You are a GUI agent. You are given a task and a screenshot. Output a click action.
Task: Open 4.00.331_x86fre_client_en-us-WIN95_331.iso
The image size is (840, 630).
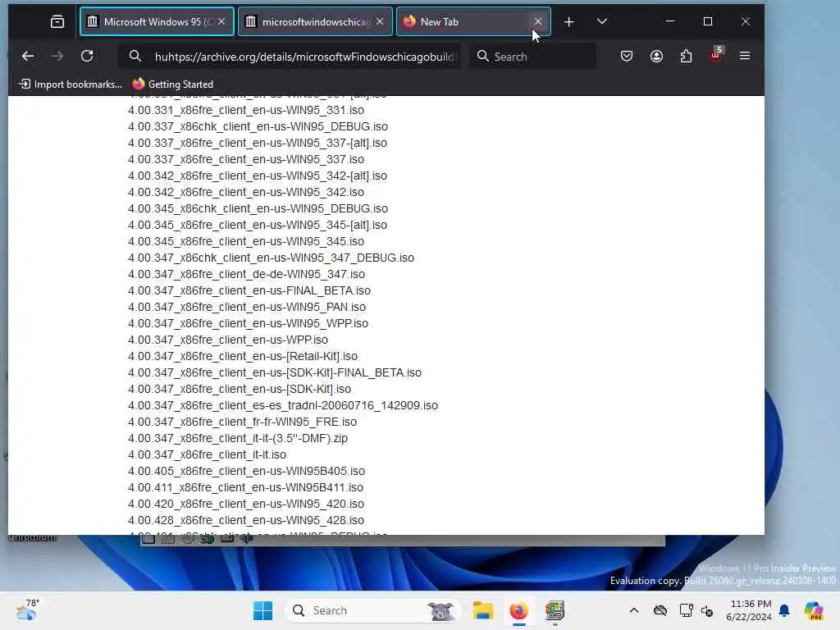pyautogui.click(x=246, y=111)
